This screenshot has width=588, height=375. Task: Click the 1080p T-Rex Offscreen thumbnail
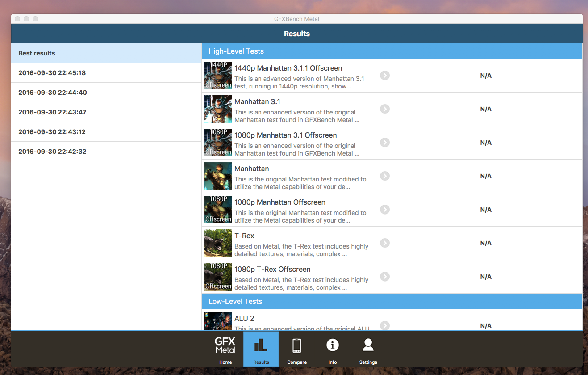(x=218, y=277)
